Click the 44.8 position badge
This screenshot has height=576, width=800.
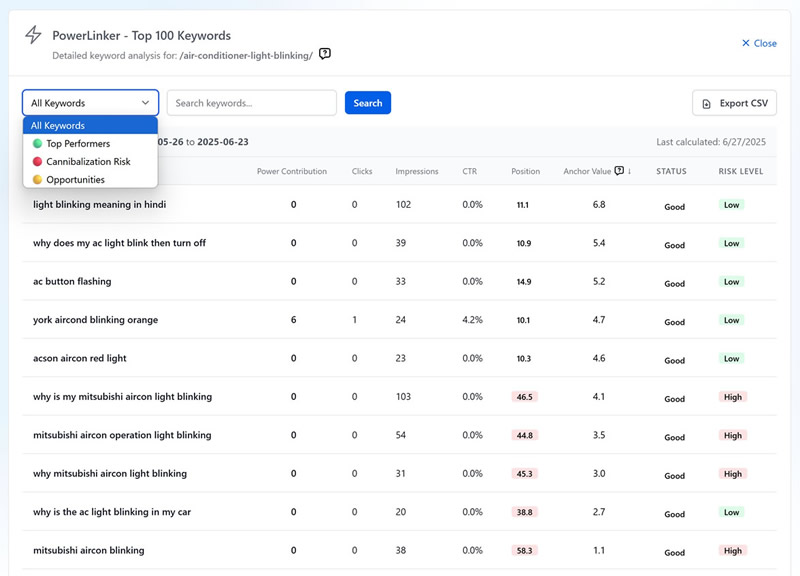pyautogui.click(x=524, y=435)
